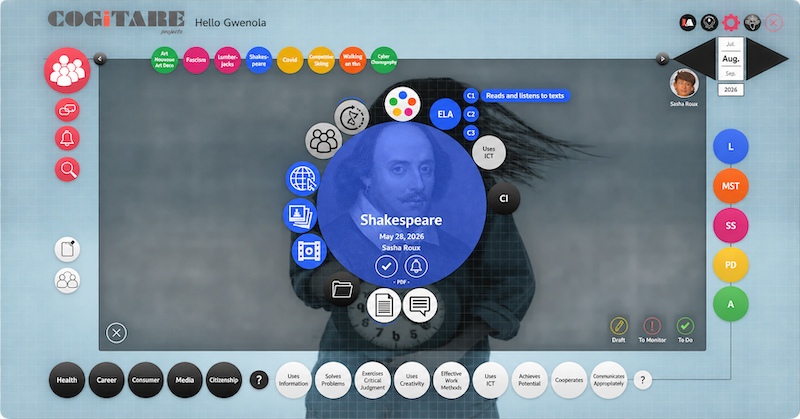
Task: Open the Competitive Skiing project bubble
Action: click(x=321, y=60)
